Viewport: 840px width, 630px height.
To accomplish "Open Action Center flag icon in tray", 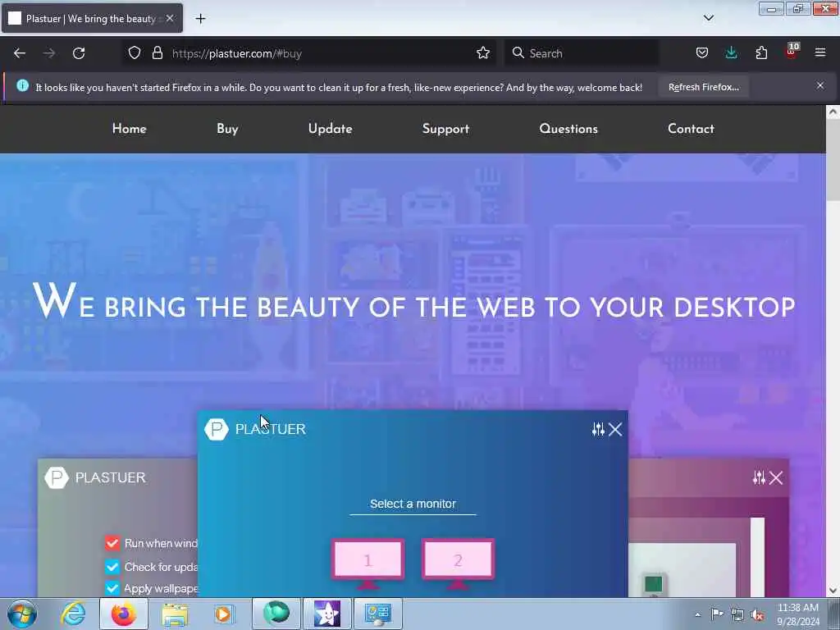I will click(717, 614).
